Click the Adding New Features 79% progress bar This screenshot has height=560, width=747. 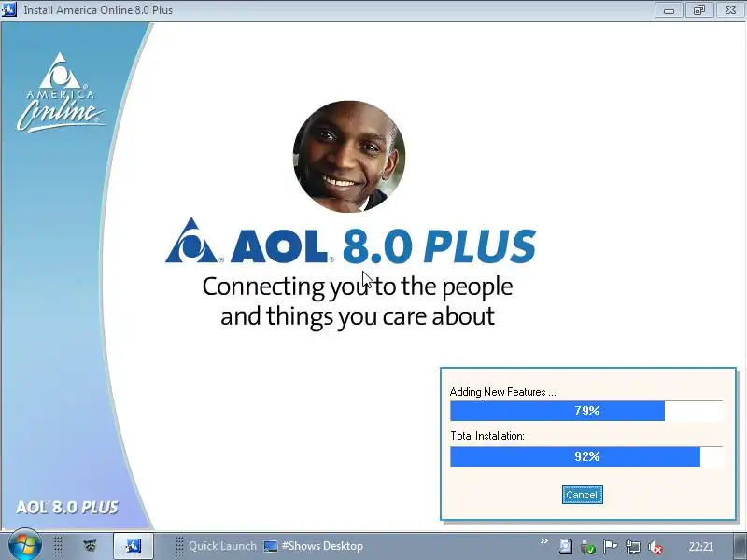[x=586, y=411]
